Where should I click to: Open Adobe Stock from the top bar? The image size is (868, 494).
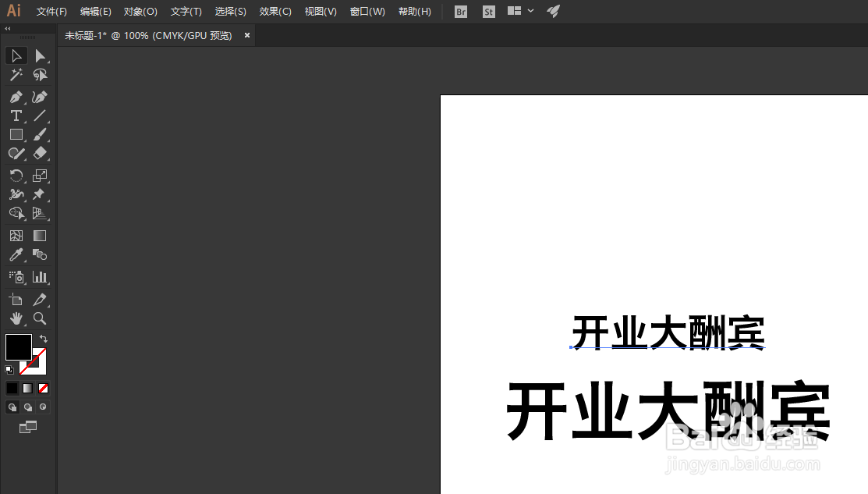click(488, 11)
